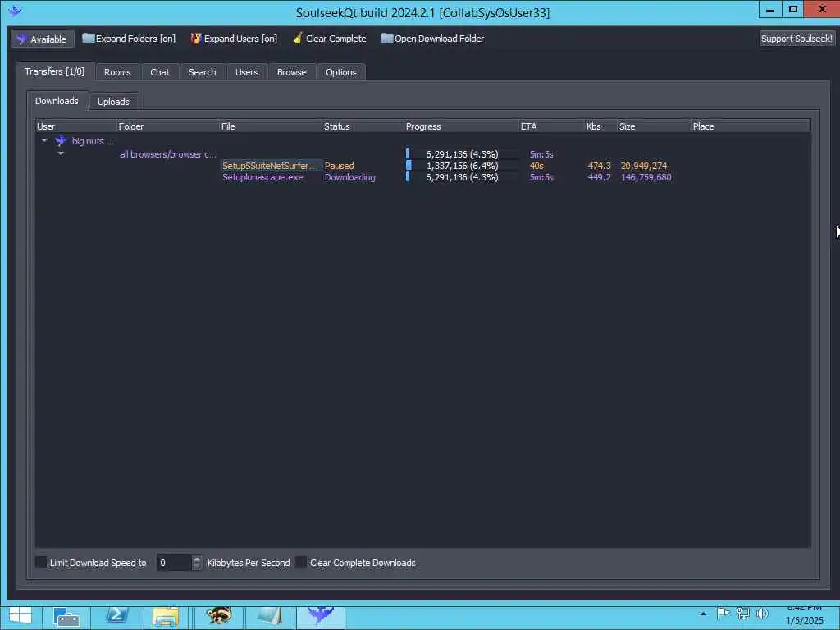The height and width of the screenshot is (630, 840).
Task: Sort by the ETA column header
Action: pyautogui.click(x=551, y=126)
